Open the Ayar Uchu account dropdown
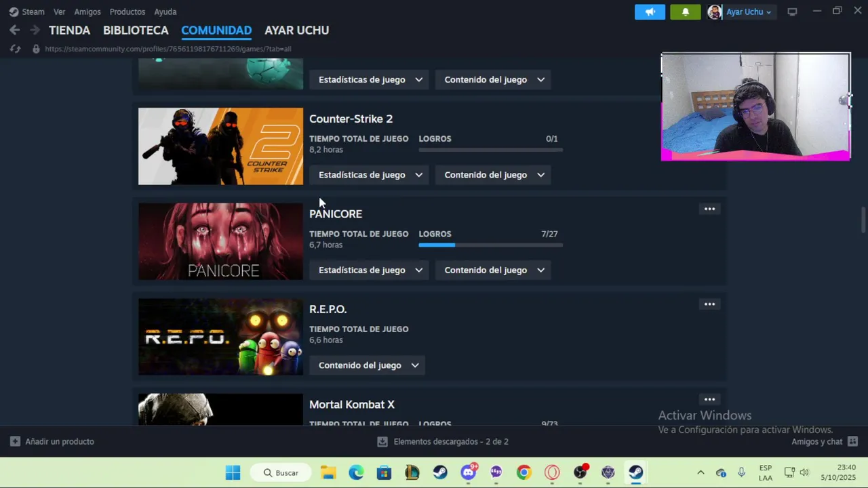Viewport: 868px width, 488px height. click(x=749, y=12)
